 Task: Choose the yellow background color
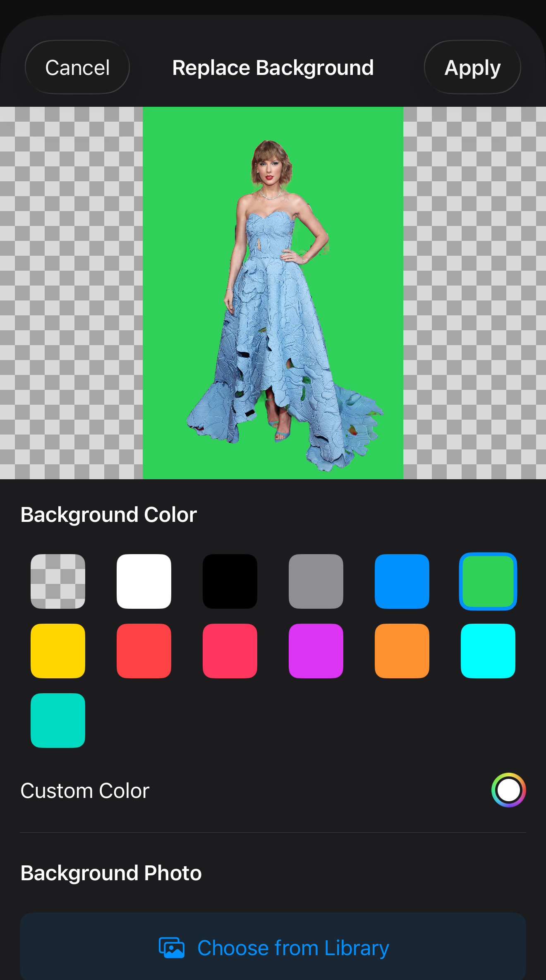pos(58,651)
